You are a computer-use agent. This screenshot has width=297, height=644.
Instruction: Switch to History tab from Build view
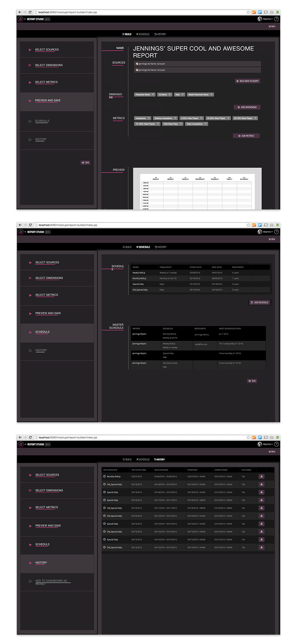click(160, 34)
